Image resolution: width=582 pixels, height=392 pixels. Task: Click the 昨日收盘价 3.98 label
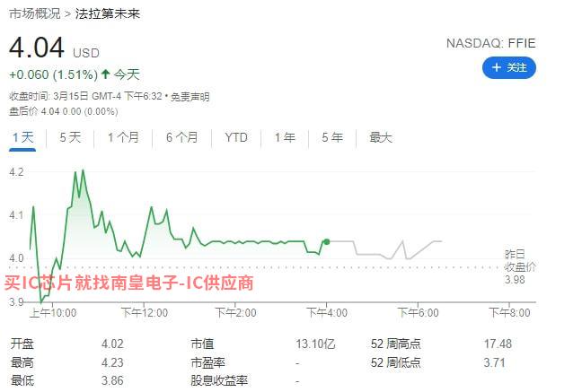click(520, 267)
